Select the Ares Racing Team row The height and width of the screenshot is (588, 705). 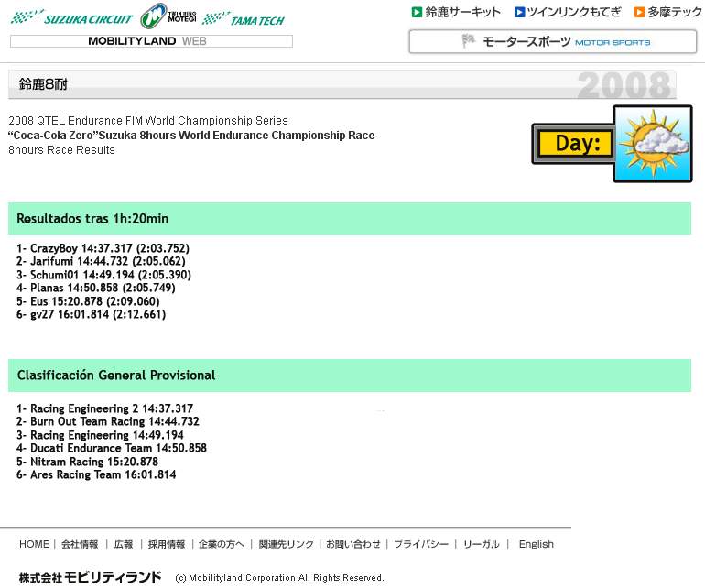pos(96,474)
